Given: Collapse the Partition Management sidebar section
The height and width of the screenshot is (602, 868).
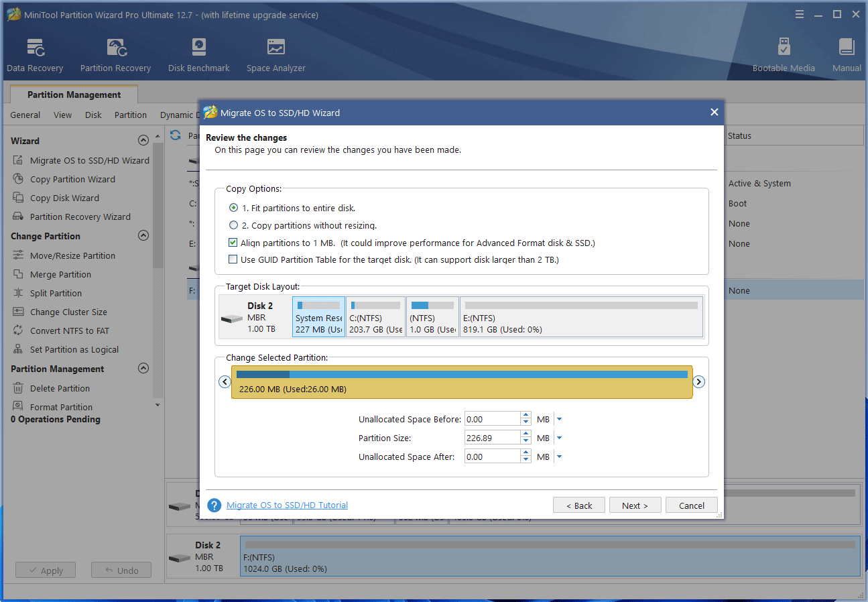Looking at the screenshot, I should coord(143,369).
